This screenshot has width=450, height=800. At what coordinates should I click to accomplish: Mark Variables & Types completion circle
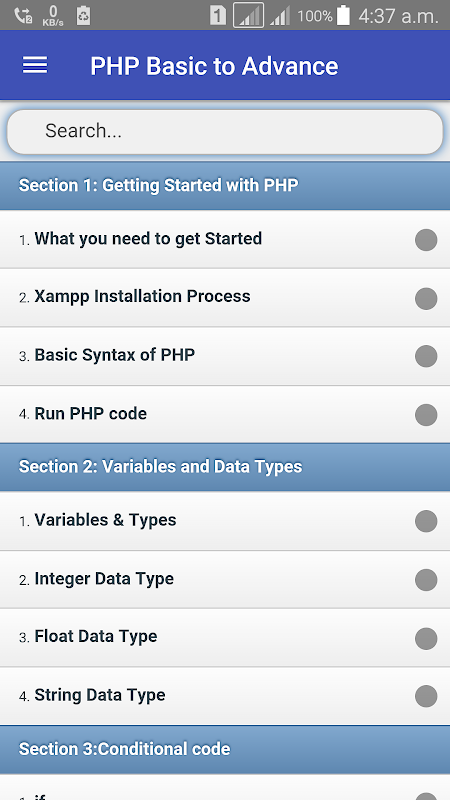[426, 521]
